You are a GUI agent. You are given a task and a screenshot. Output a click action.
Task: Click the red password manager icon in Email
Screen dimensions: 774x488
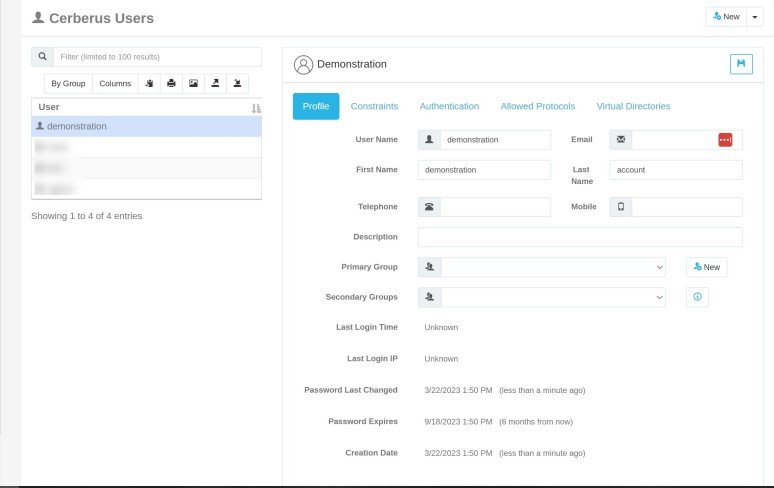tap(725, 140)
